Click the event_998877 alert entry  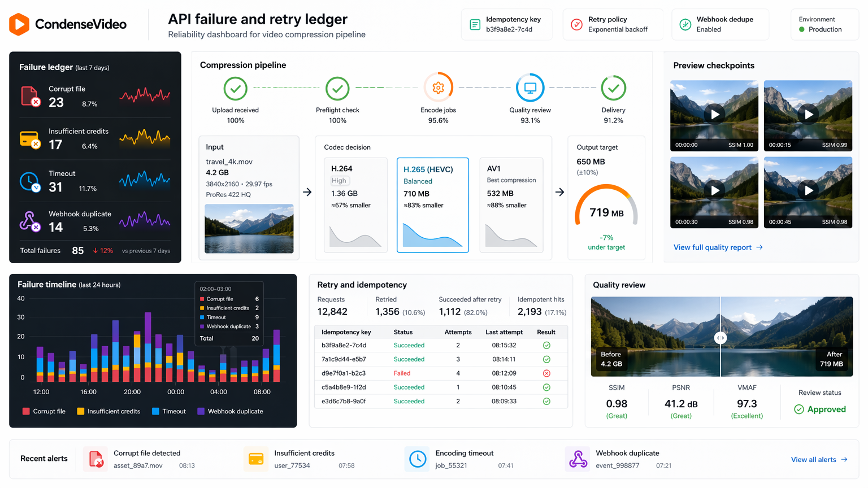[618, 465]
